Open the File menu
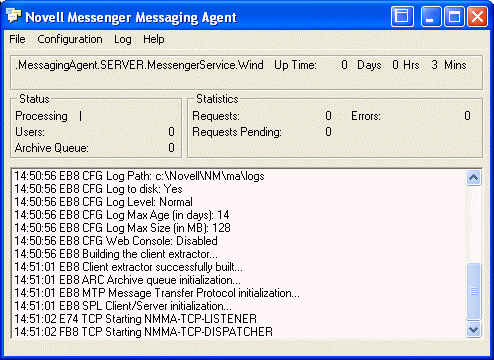Screen dimensions: 494x360 17,39
